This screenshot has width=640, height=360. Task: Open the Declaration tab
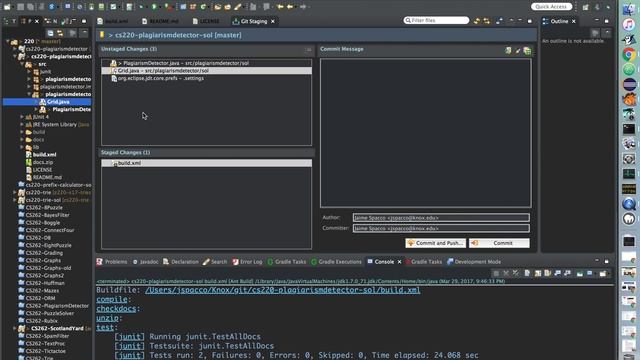point(181,262)
